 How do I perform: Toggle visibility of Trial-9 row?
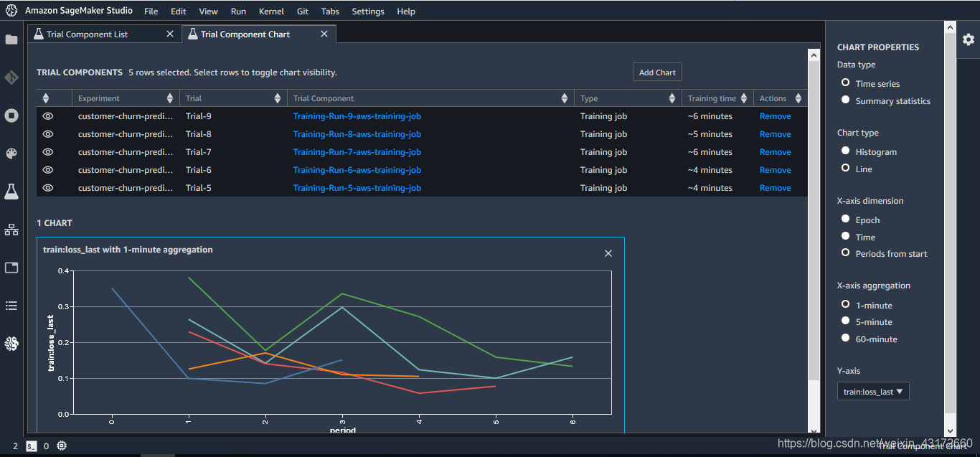pos(48,116)
